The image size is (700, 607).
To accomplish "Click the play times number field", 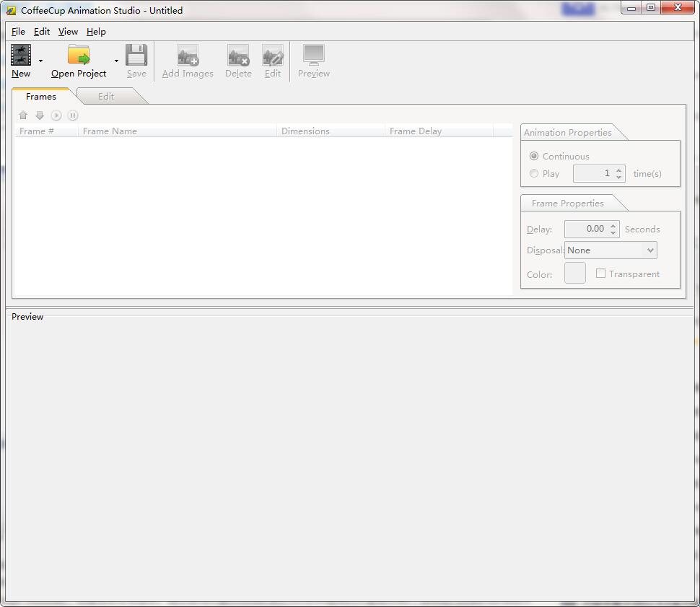I will (593, 173).
